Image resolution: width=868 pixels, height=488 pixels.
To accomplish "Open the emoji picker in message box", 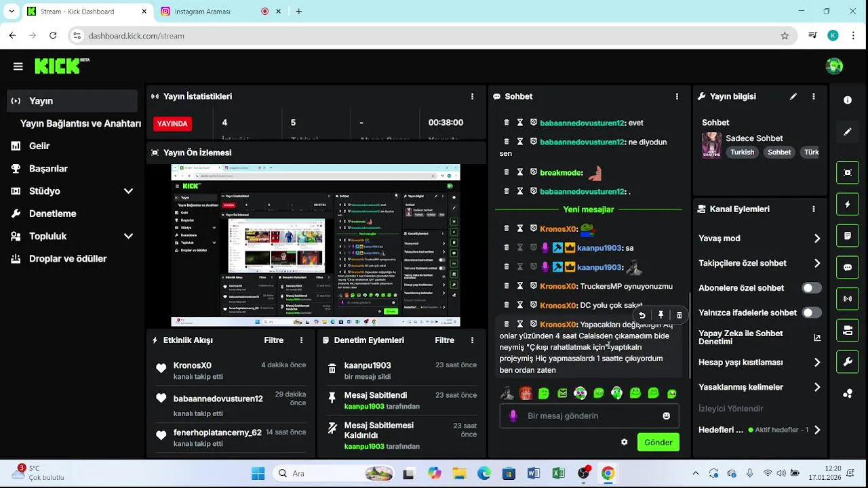I will coord(667,416).
